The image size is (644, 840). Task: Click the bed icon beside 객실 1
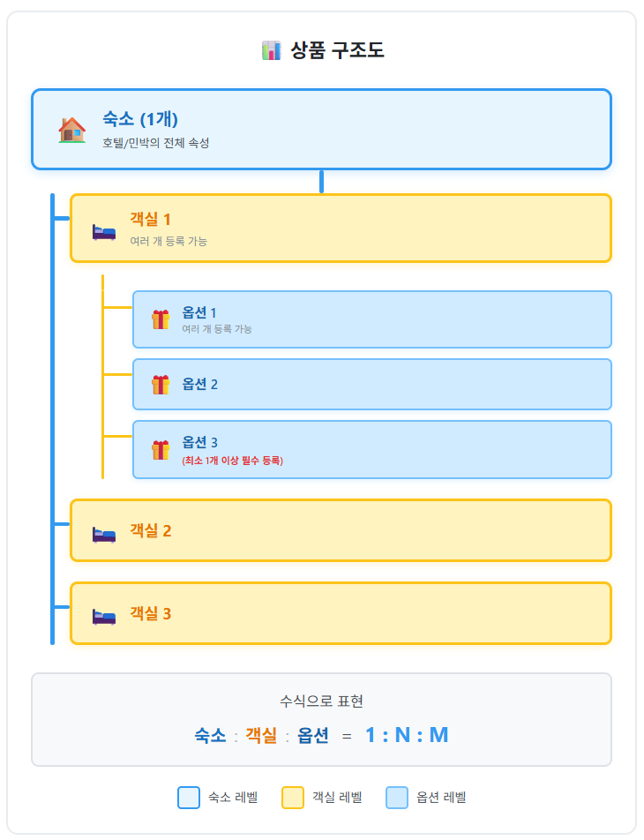(x=104, y=232)
